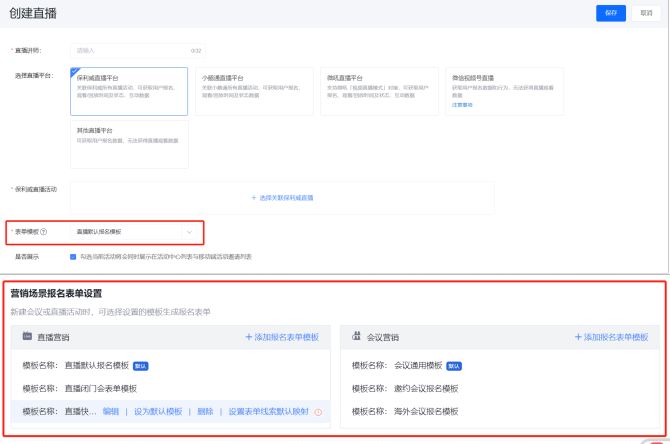
Task: Toggle the 是否展示 checkbox
Action: (x=73, y=257)
